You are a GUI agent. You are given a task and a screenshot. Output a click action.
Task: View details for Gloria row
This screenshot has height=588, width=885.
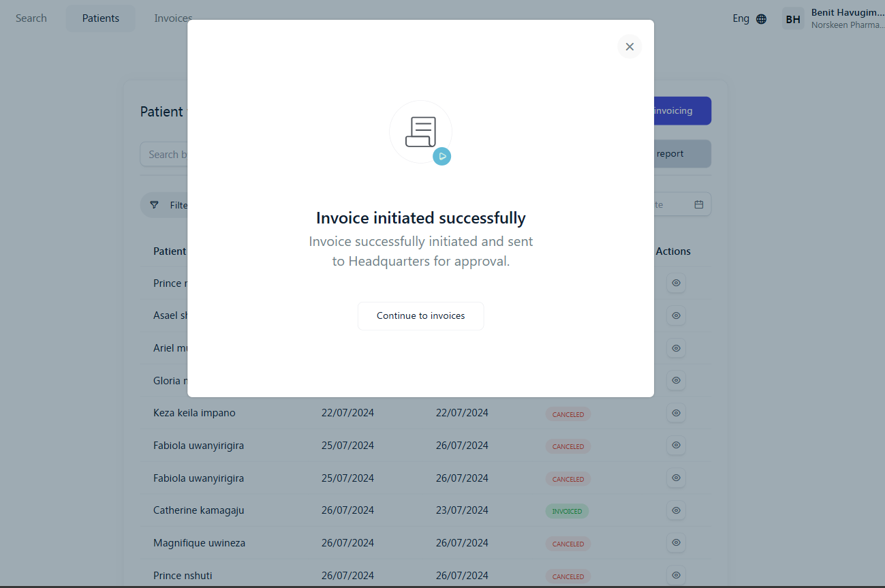click(x=676, y=380)
